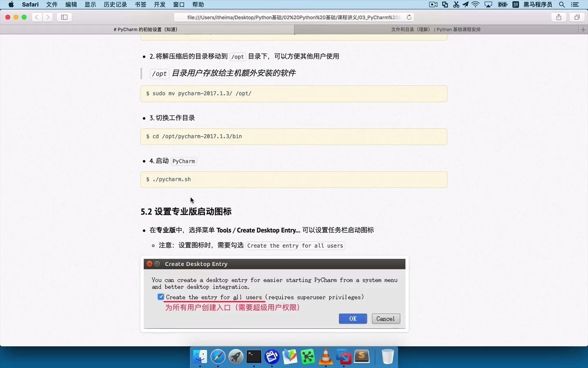Go forward with Safari's forward arrow
588x368 pixels.
[x=48, y=17]
